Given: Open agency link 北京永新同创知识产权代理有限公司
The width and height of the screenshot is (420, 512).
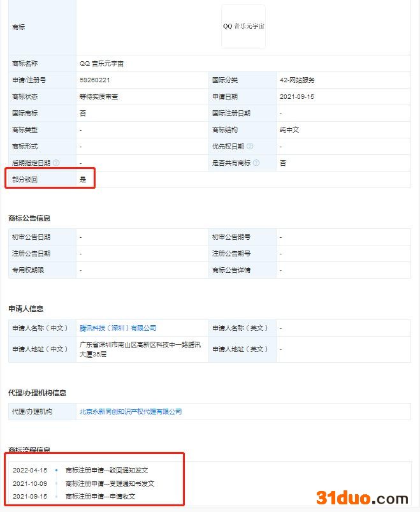Looking at the screenshot, I should [x=131, y=411].
